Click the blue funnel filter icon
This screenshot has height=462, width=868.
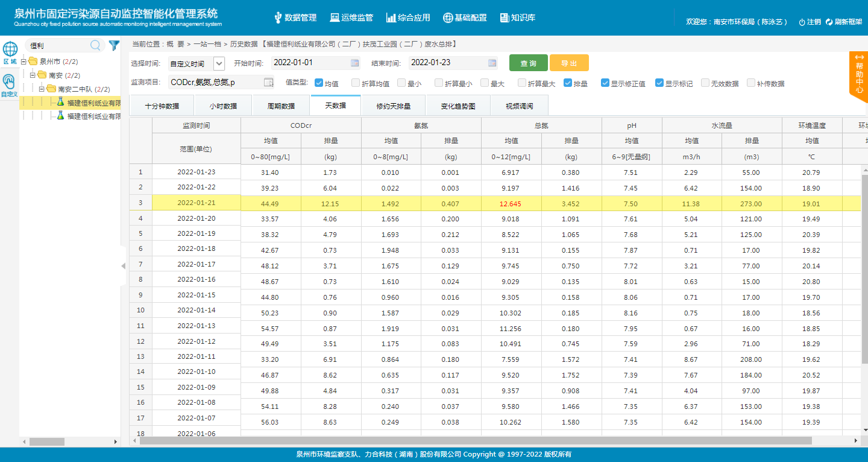coord(113,45)
